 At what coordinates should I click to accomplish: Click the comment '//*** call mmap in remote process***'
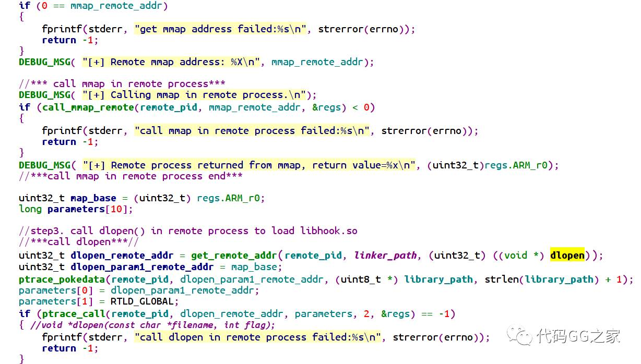click(122, 84)
